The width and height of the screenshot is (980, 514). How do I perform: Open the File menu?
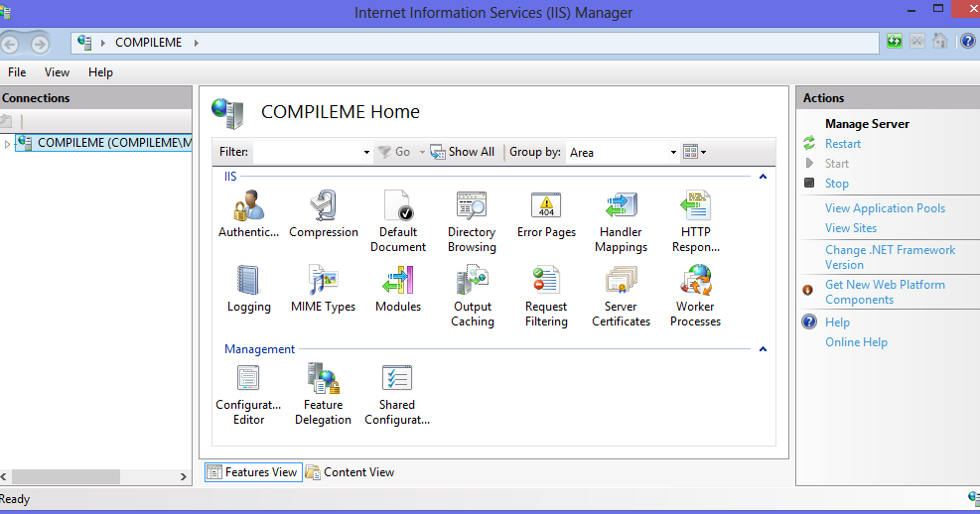click(17, 72)
